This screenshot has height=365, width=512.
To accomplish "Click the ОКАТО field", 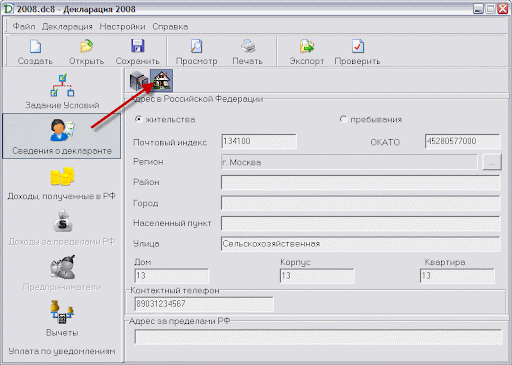I will pos(463,141).
